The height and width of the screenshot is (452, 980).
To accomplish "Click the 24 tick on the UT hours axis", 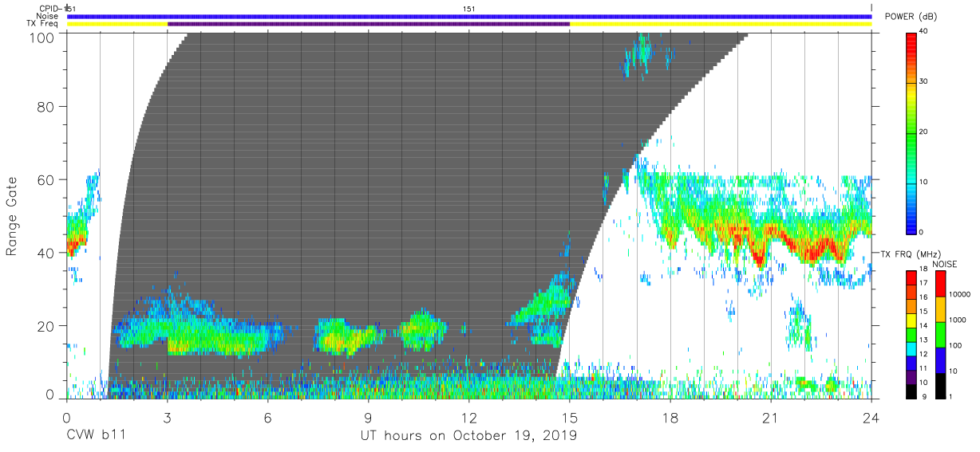I will 871,417.
